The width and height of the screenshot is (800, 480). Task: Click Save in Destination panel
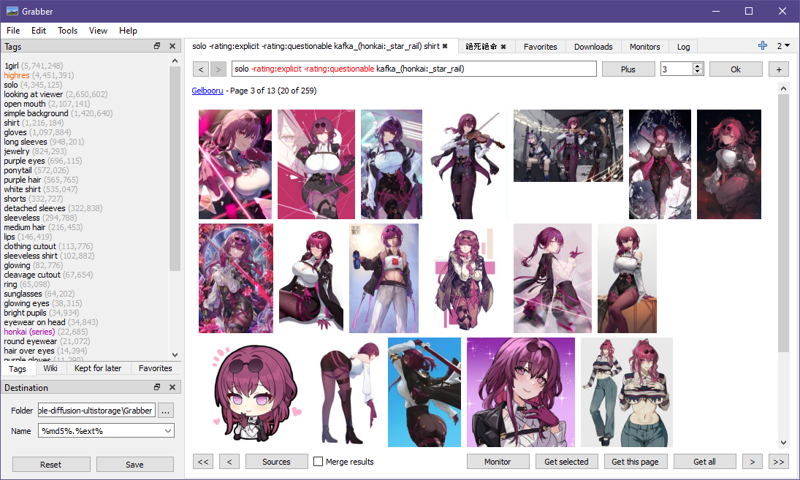(x=135, y=464)
